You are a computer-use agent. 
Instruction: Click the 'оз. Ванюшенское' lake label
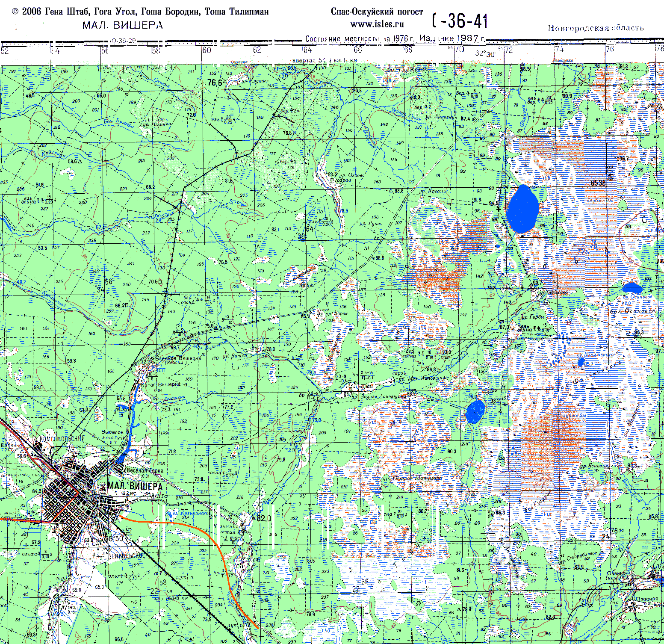coord(596,354)
